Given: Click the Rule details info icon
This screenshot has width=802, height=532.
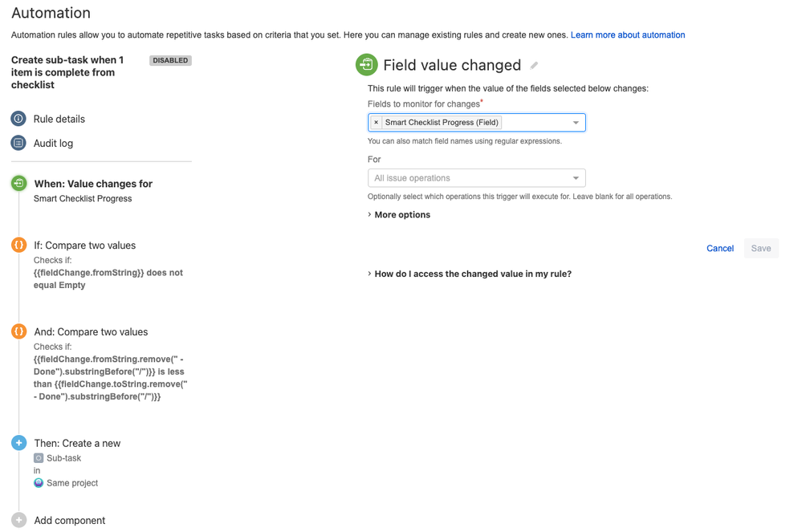Looking at the screenshot, I should click(x=18, y=119).
